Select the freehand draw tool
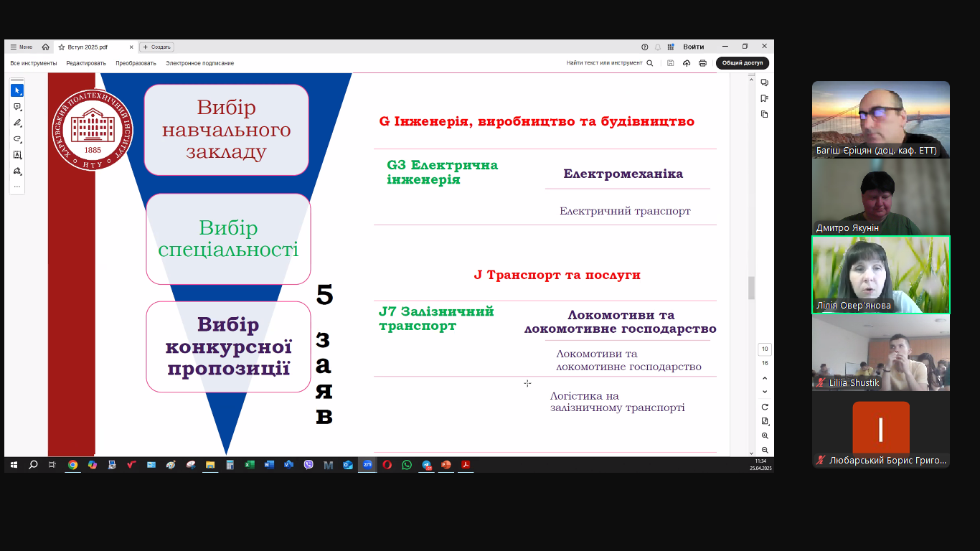Image resolution: width=980 pixels, height=551 pixels. [17, 138]
